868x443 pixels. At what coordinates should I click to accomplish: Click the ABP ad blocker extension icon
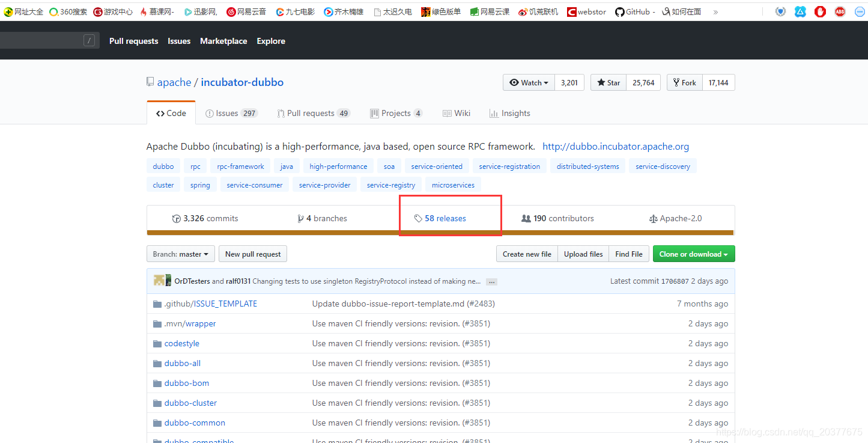pyautogui.click(x=840, y=11)
